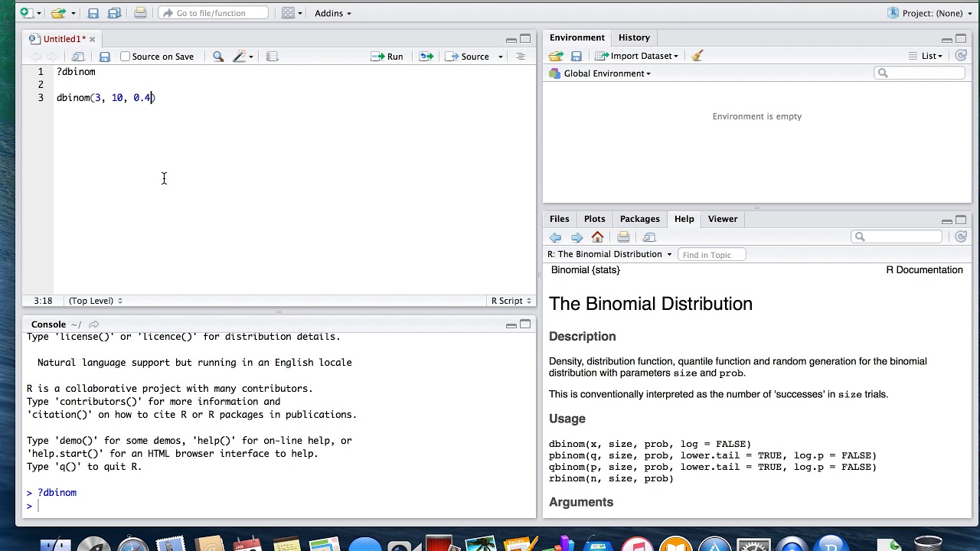This screenshot has height=551, width=980.
Task: Change the file type via R Script selector
Action: point(511,301)
